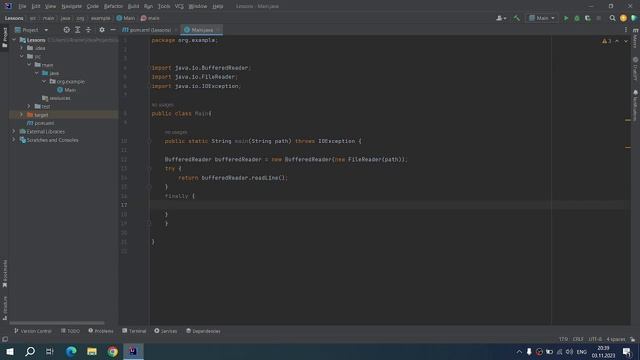Viewport: 640px width, 360px height.
Task: Build project using the hammer icon
Action: [x=517, y=18]
